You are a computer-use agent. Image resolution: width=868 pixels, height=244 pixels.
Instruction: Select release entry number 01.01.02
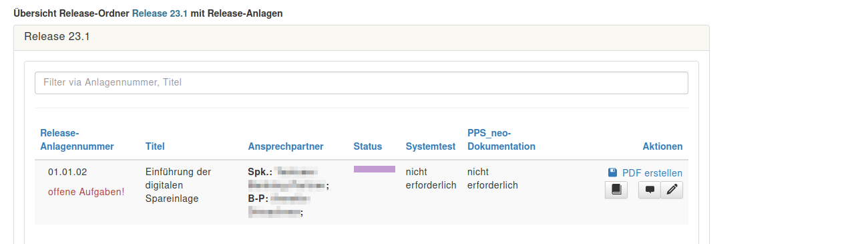click(67, 172)
